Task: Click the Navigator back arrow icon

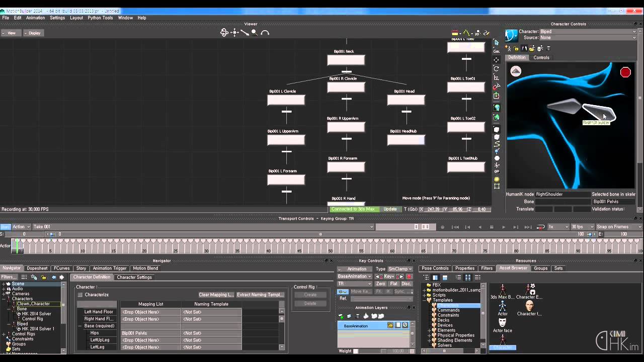Action: [x=54, y=277]
